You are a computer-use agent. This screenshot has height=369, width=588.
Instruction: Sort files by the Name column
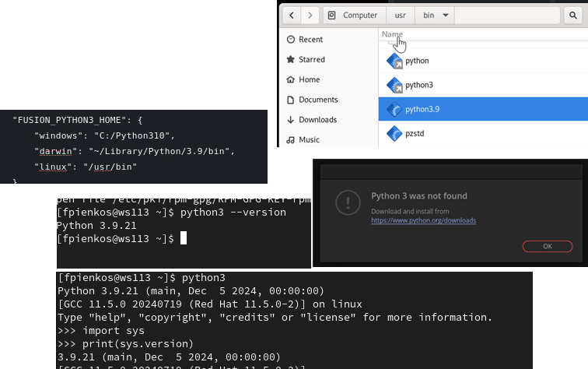pos(392,34)
